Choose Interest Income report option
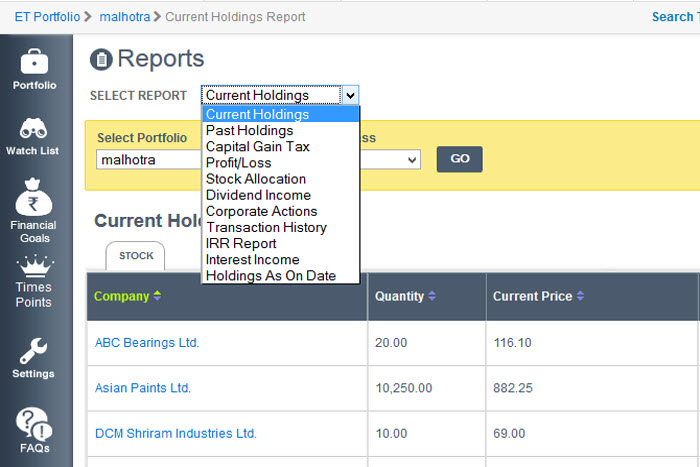 pos(281,259)
